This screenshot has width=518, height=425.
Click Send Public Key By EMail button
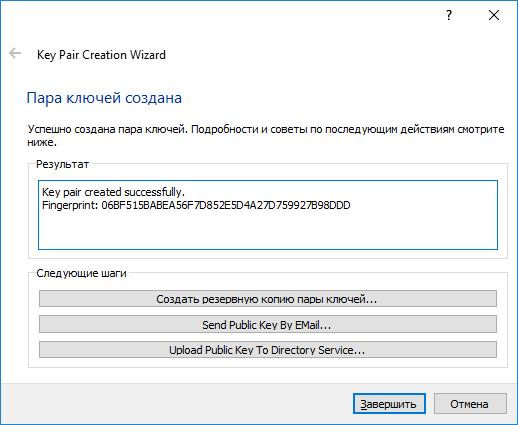[x=268, y=324]
